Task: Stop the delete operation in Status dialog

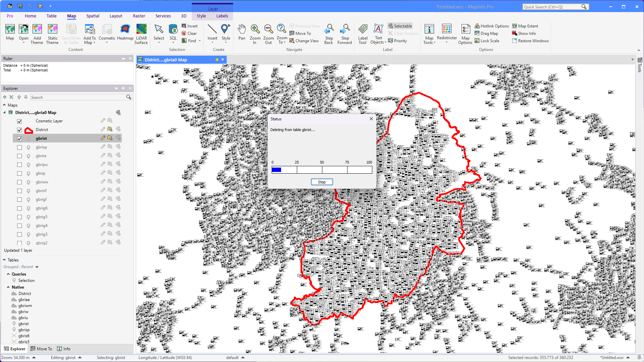Action: tap(322, 182)
